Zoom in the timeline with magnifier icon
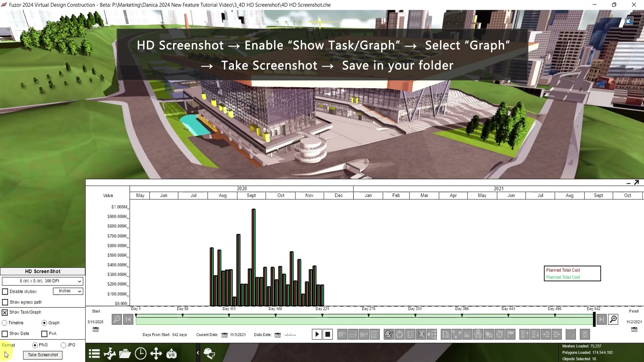 point(613,319)
